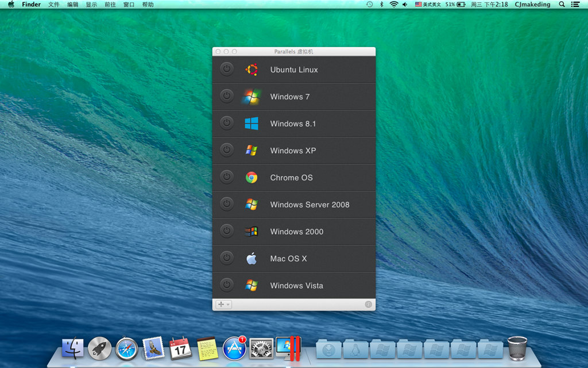Click the Windows Server 2008 icon

253,205
